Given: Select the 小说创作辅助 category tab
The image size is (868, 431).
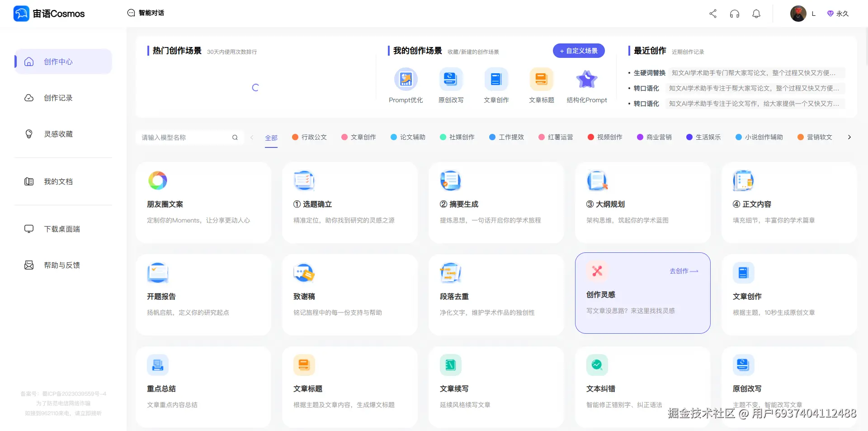Looking at the screenshot, I should click(759, 137).
